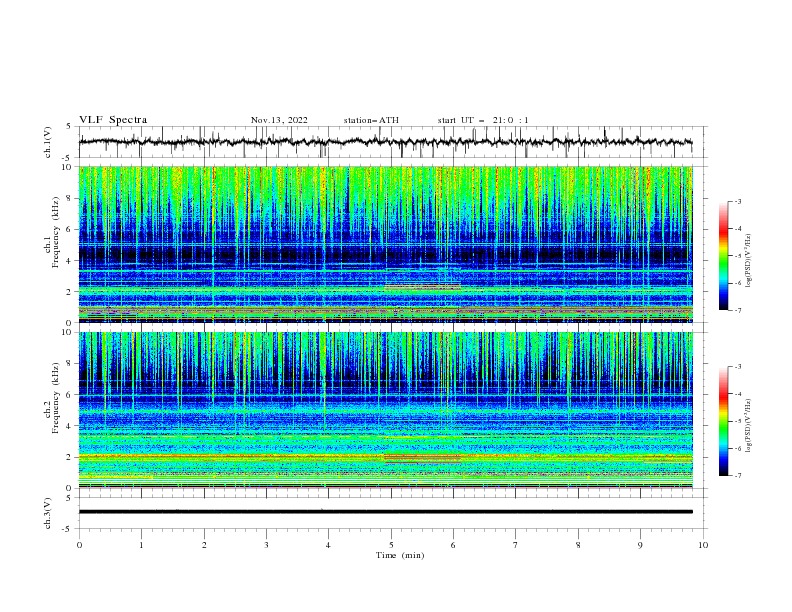Screen dimensions: 792x612
Task: Click the "station=ATH" header label
Action: pos(371,120)
